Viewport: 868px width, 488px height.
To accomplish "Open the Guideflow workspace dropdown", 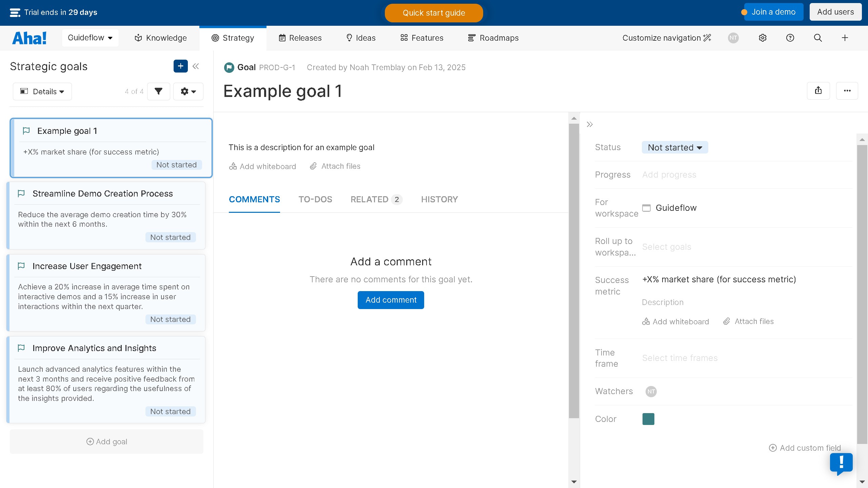I will click(90, 38).
